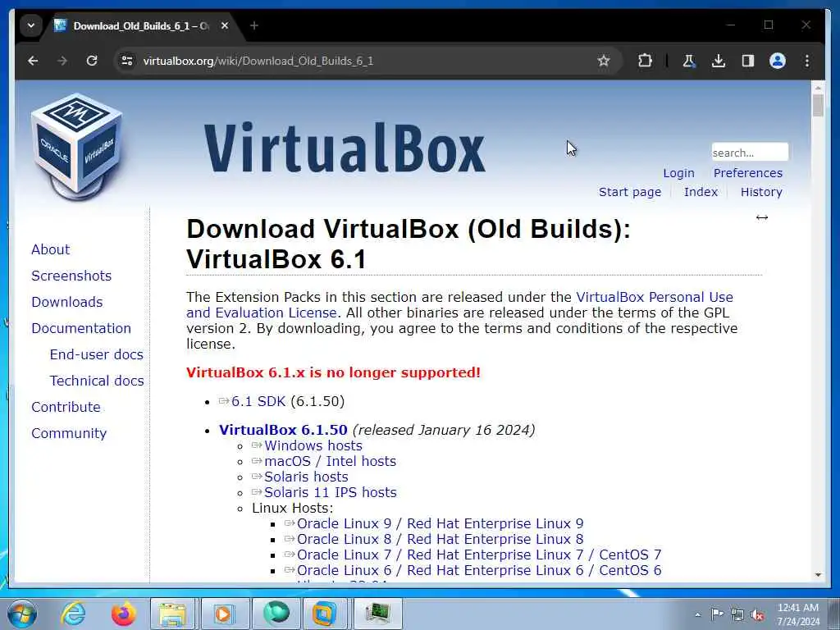Open Screenshots in the sidebar
This screenshot has height=630, width=840.
click(71, 276)
